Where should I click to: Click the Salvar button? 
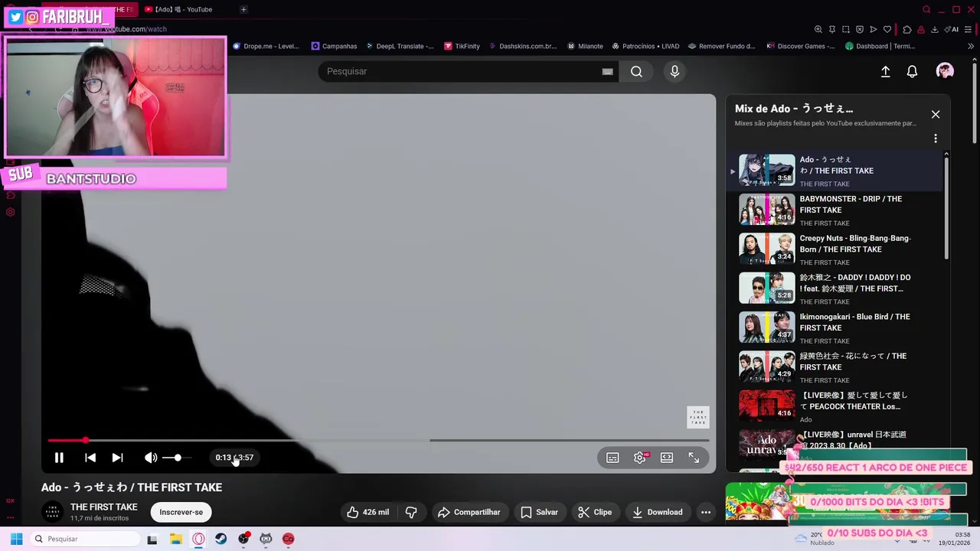tap(539, 512)
